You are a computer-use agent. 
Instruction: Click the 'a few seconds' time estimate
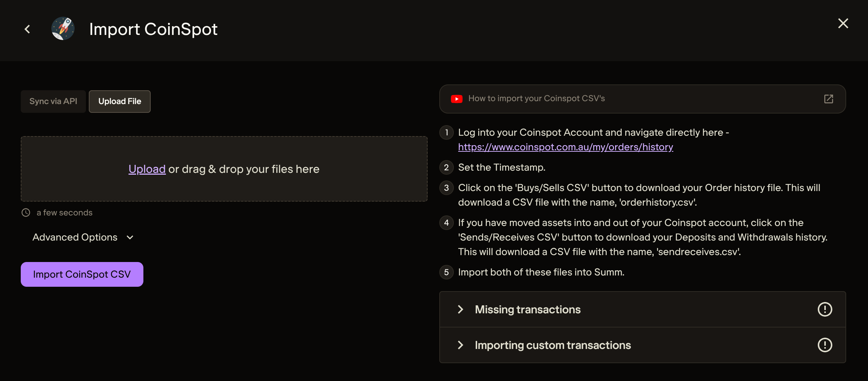pyautogui.click(x=64, y=213)
